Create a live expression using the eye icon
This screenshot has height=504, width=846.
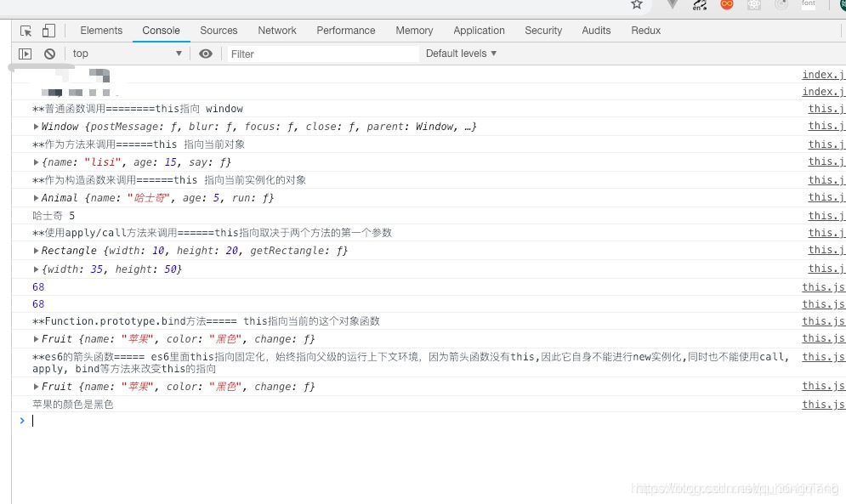(x=206, y=54)
